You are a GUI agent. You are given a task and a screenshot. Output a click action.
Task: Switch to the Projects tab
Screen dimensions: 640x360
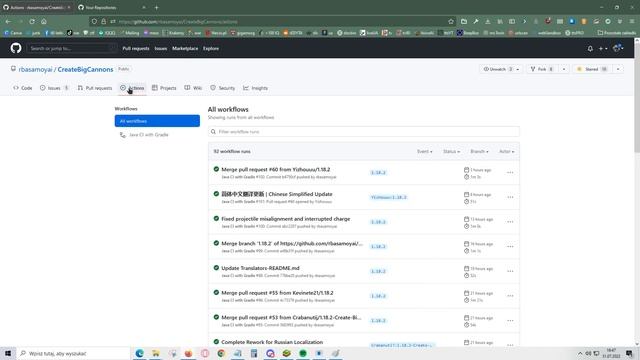pos(164,88)
